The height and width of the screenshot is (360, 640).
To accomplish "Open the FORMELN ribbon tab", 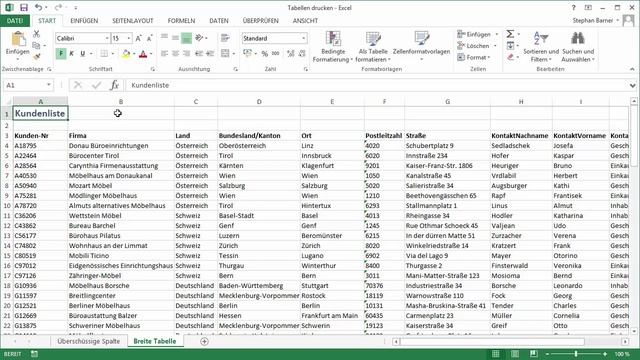I will coord(181,20).
